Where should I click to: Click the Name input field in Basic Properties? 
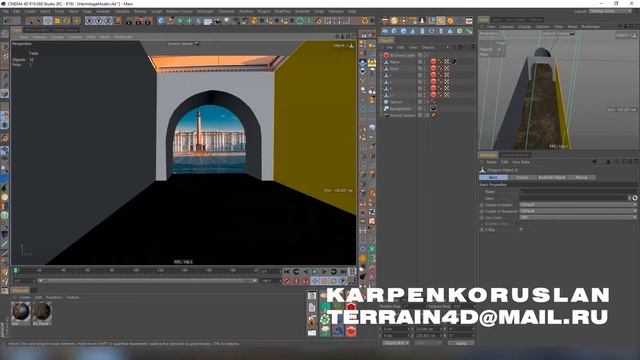point(578,191)
